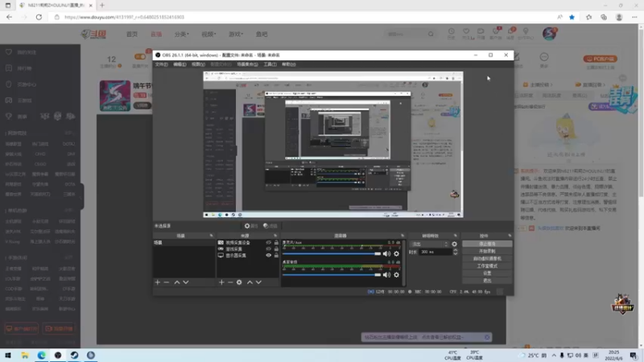
Task: Click 工作室模式 button
Action: click(487, 266)
